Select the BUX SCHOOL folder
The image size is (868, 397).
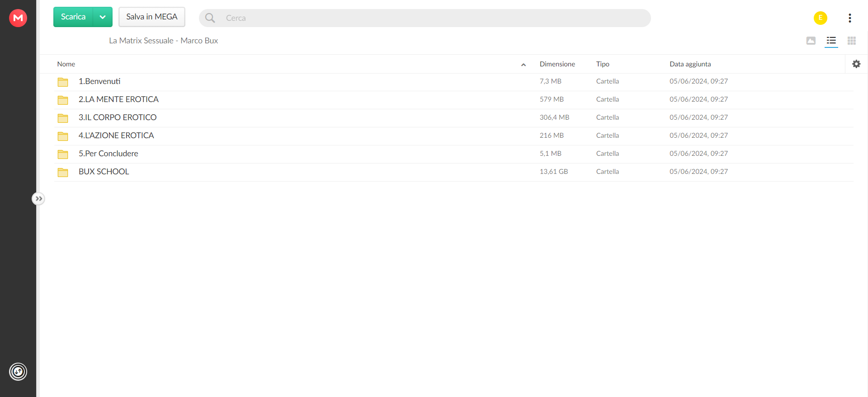pyautogui.click(x=454, y=172)
